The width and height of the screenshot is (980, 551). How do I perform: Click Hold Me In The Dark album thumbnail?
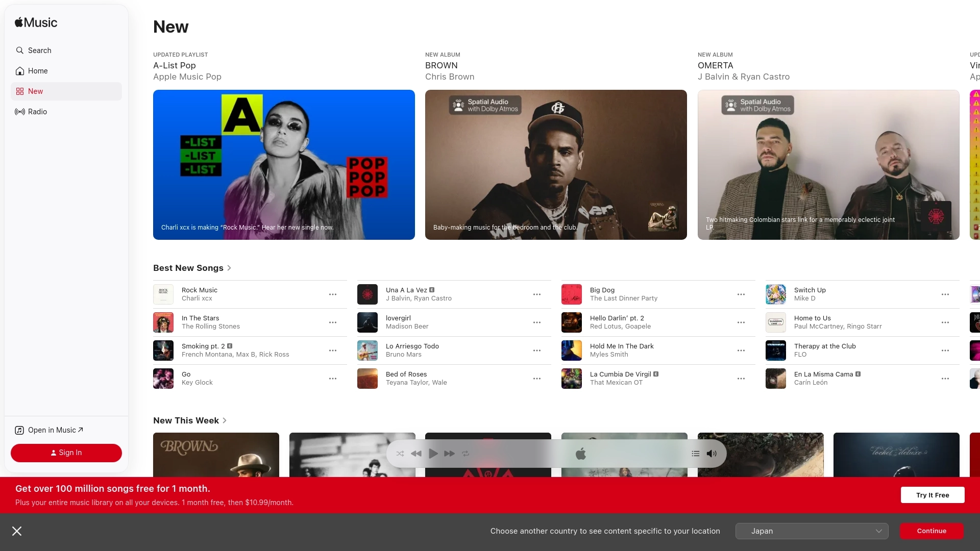[572, 350]
